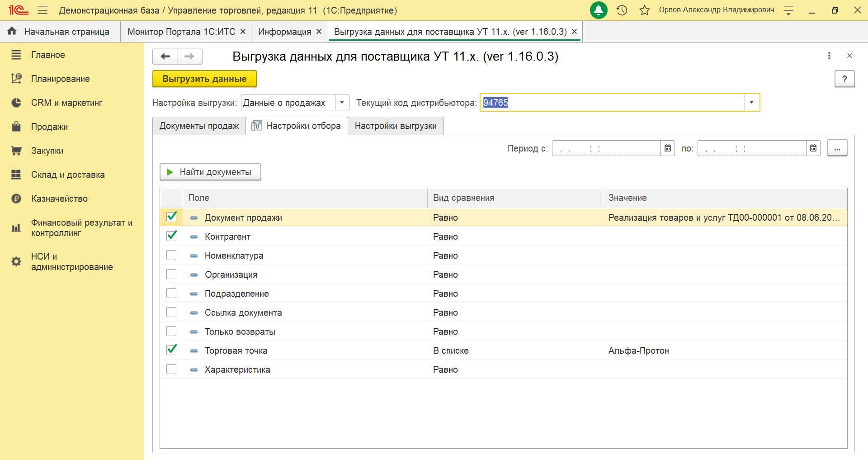Select Номенклатура field name row

(305, 256)
